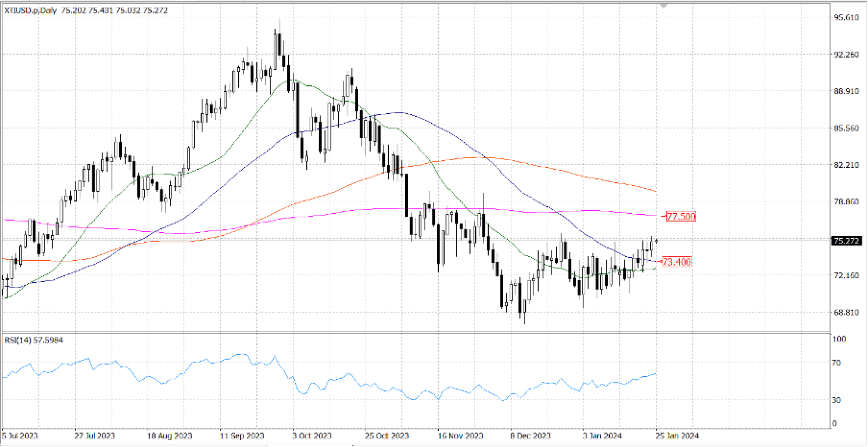Click the 25 Oct 2023 date label
Viewport: 868px width, 447px height.
pos(387,436)
